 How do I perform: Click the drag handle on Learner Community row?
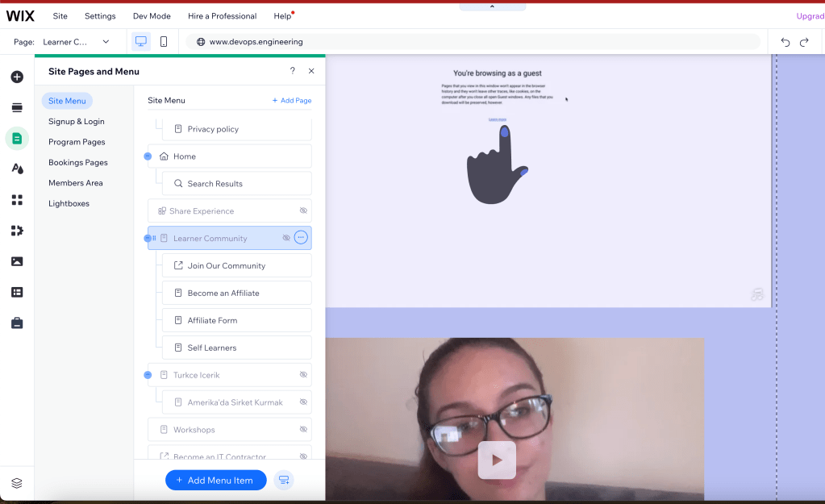pyautogui.click(x=154, y=239)
